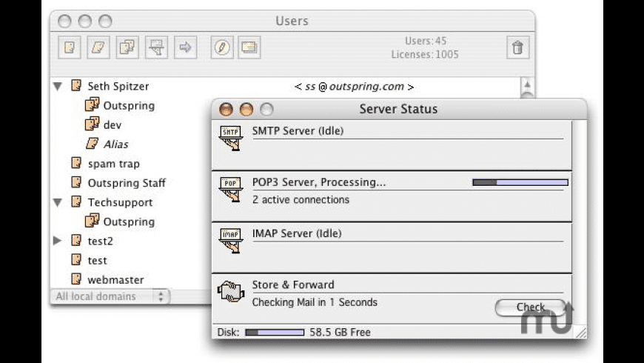This screenshot has height=363, width=644.
Task: Select Outspring under Seth Spitzer
Action: pos(129,106)
